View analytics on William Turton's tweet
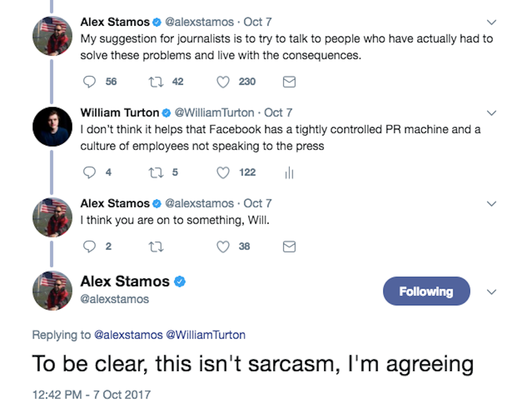Viewport: 532px width, 413px height. pyautogui.click(x=289, y=172)
